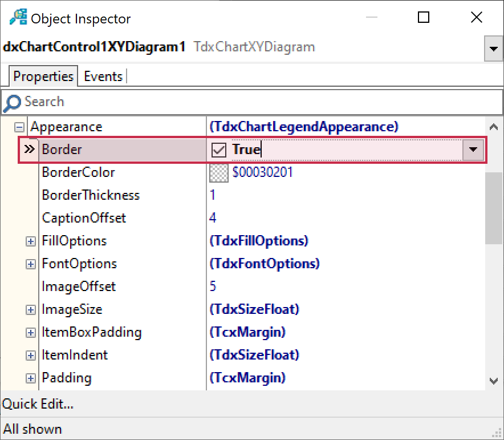
Task: Expand the FontOptions property
Action: pos(31,264)
